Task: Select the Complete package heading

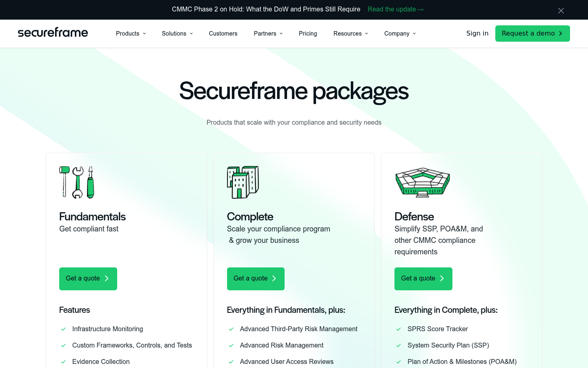Action: click(250, 217)
